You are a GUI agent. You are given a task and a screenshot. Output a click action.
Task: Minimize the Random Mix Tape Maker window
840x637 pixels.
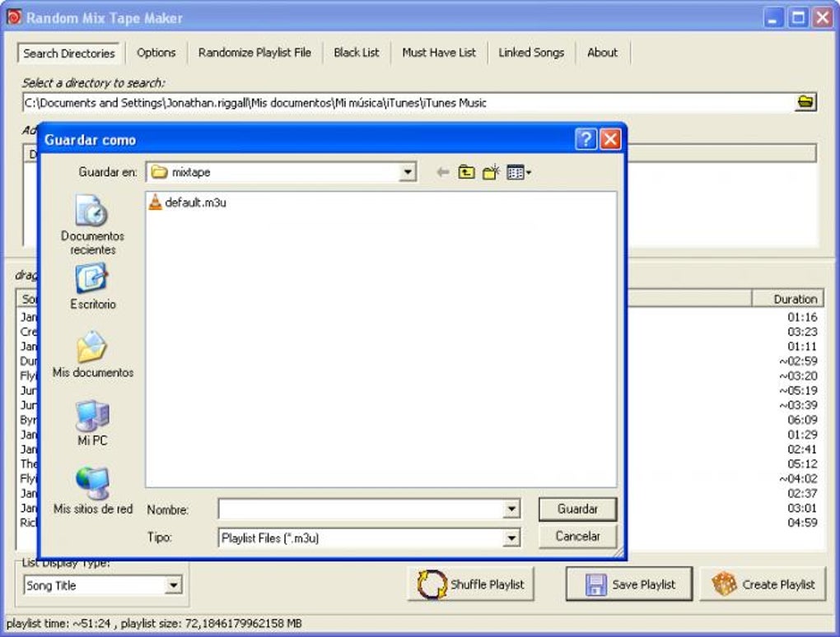tap(773, 17)
